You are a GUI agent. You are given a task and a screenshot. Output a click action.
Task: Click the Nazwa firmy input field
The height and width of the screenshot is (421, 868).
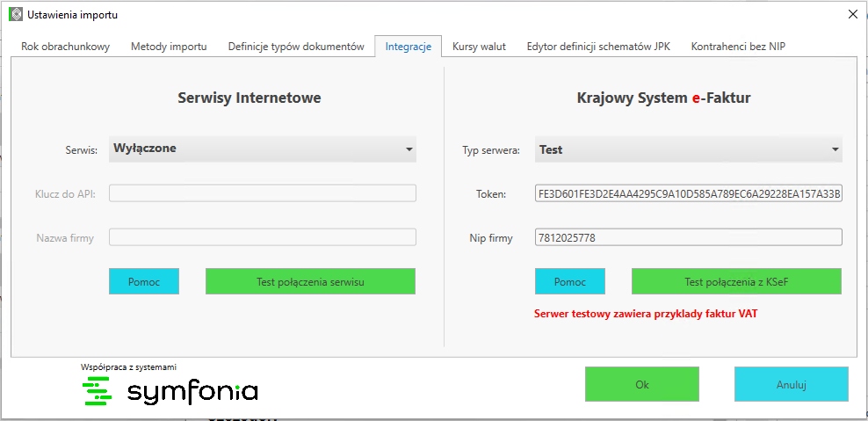pyautogui.click(x=263, y=237)
